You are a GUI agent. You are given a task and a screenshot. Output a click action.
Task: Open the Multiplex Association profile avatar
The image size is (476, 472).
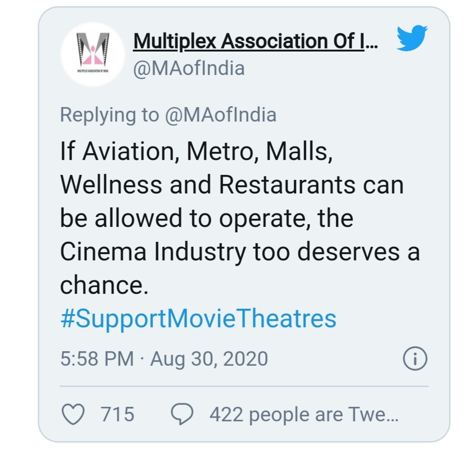click(93, 55)
